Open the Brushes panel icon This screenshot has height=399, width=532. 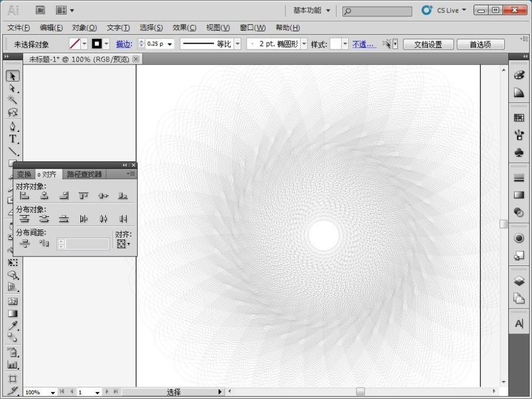(519, 135)
